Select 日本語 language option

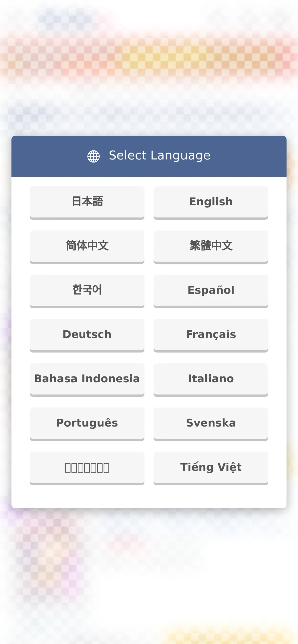87,202
